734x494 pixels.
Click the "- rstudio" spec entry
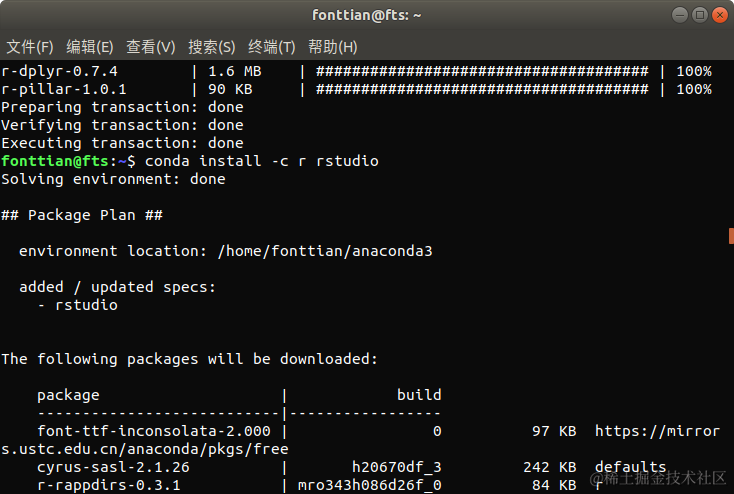78,305
